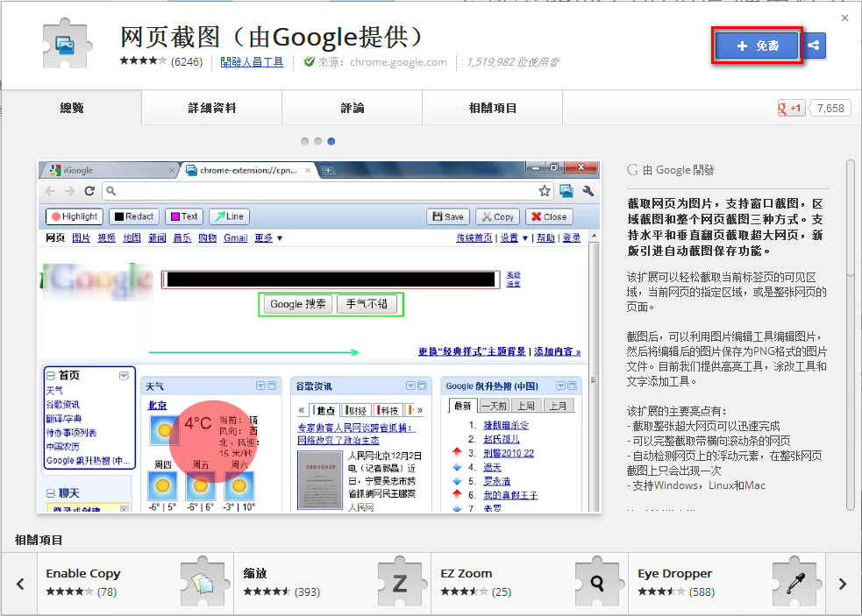This screenshot has height=616, width=862.
Task: Click the reload icon in preview browser
Action: coord(89,191)
